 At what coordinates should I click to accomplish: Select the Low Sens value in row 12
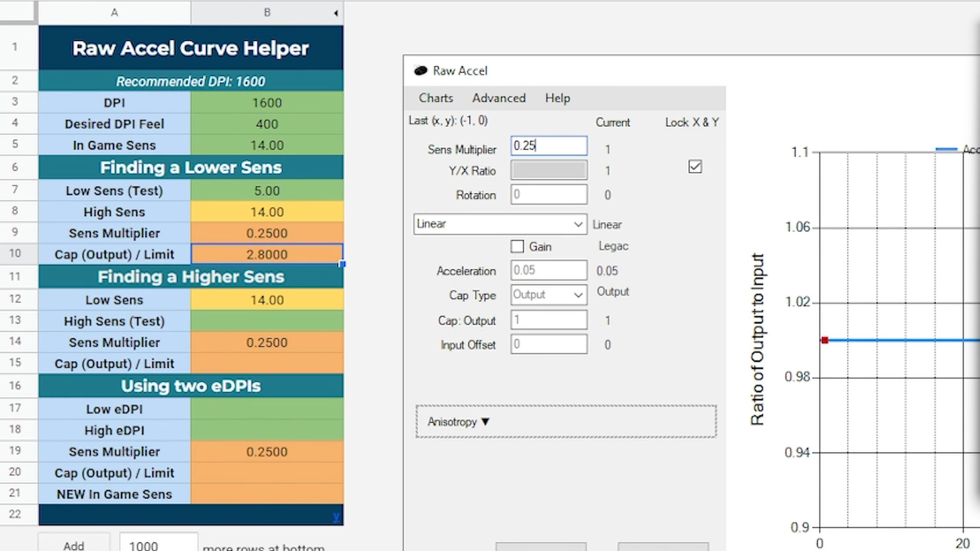coord(267,300)
